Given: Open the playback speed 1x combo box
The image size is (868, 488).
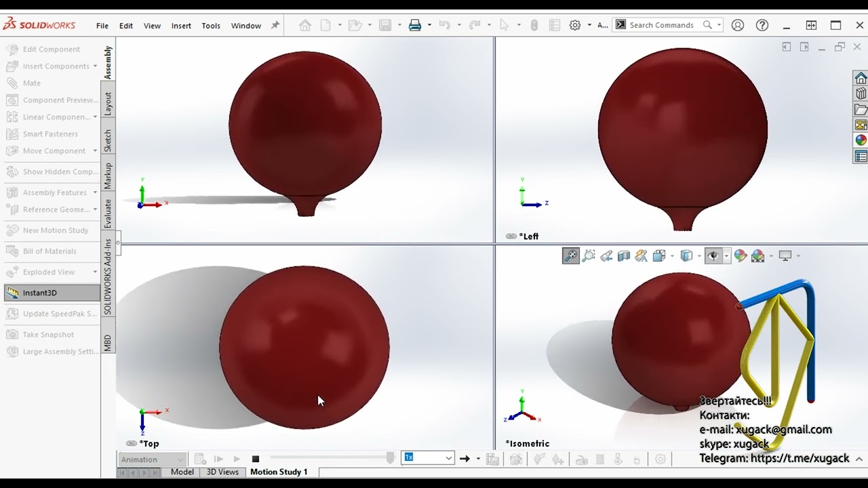Looking at the screenshot, I should click(428, 457).
